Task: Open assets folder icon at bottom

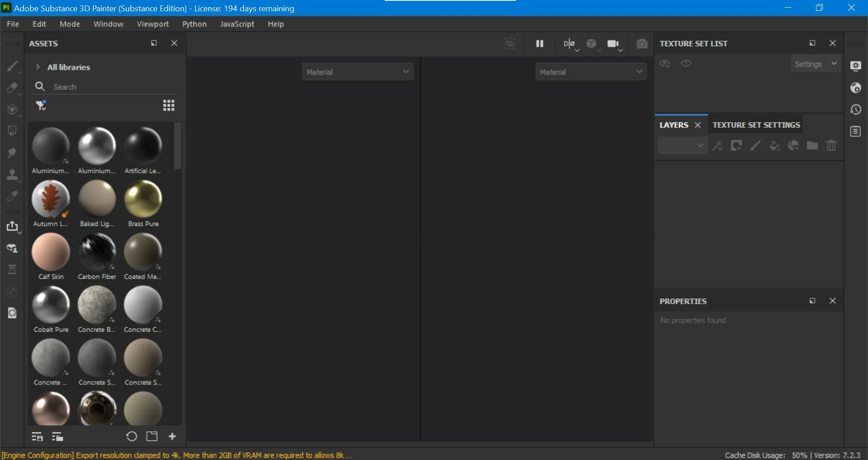Action: (152, 437)
